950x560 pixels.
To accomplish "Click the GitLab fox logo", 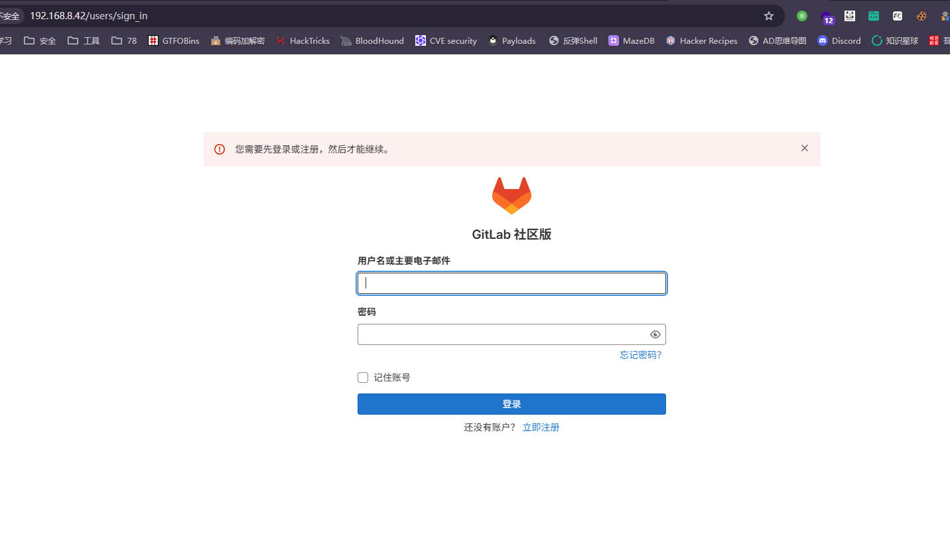I will pyautogui.click(x=511, y=195).
